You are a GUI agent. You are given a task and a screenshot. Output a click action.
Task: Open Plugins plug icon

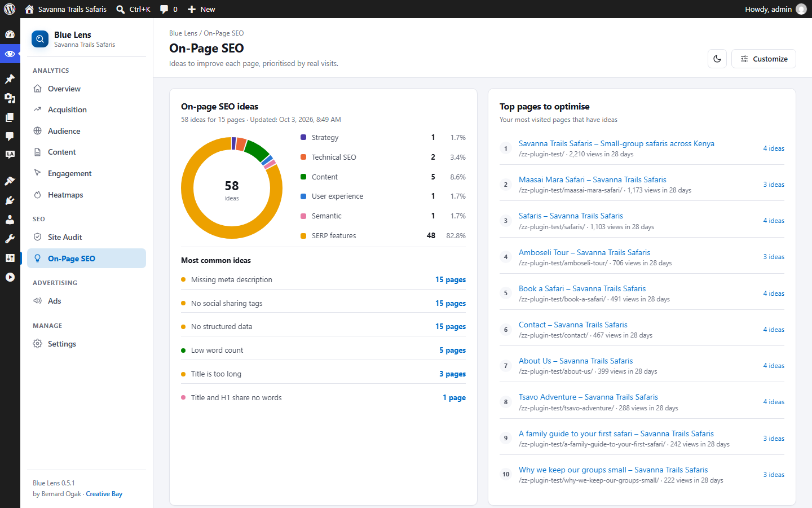tap(10, 200)
